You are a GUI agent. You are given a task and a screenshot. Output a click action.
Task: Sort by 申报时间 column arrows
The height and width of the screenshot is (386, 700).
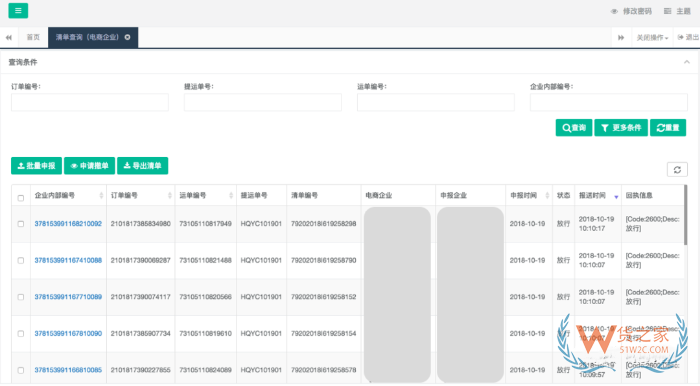(547, 195)
